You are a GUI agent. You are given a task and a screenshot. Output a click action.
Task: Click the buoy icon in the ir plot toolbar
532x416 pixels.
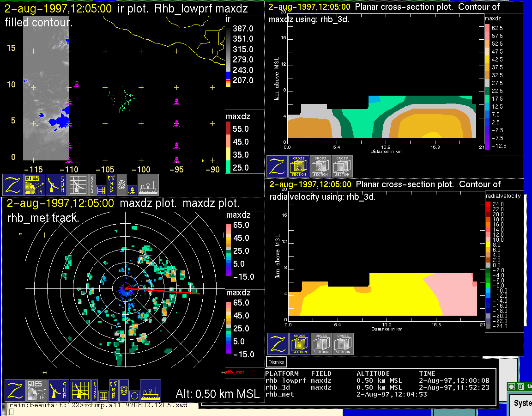coord(131,189)
